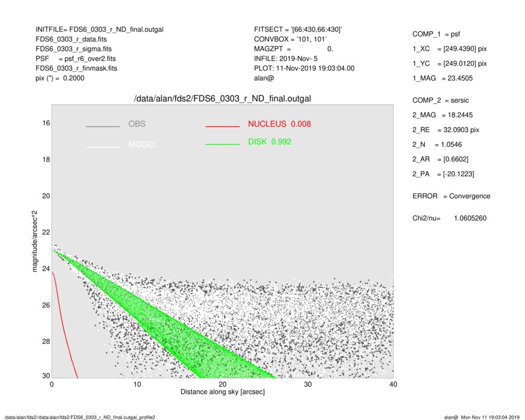The image size is (525, 420).
Task: Click the CONVBOX = '101, 101' text
Action: click(290, 39)
